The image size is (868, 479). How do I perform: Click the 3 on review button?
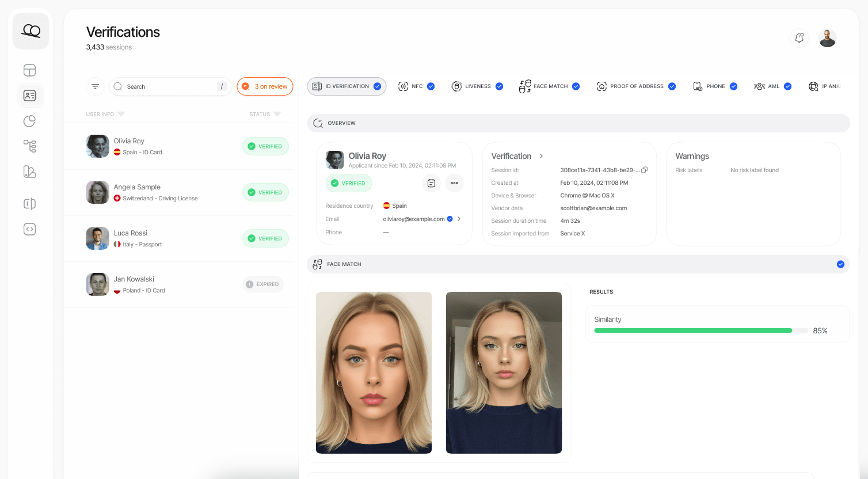[265, 86]
